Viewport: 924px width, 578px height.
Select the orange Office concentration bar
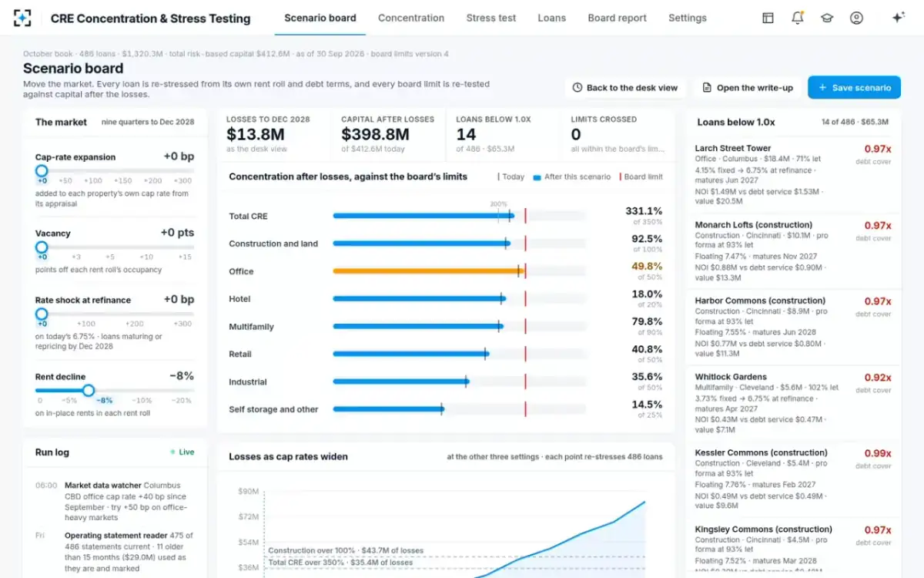pos(427,271)
